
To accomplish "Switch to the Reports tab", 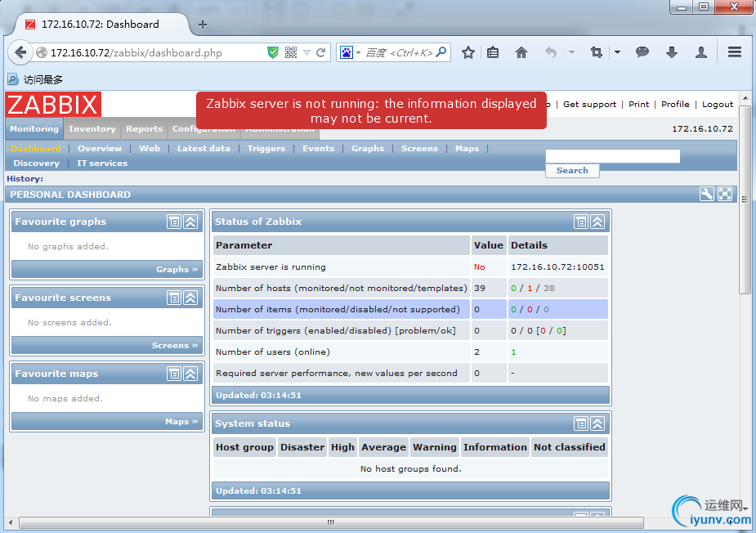I will (x=144, y=129).
